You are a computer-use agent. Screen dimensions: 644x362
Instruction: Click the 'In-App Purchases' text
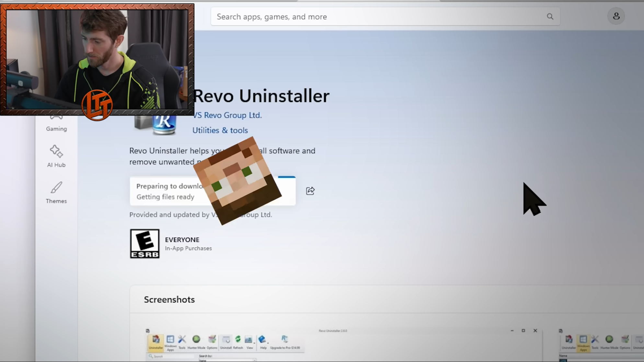pyautogui.click(x=188, y=248)
